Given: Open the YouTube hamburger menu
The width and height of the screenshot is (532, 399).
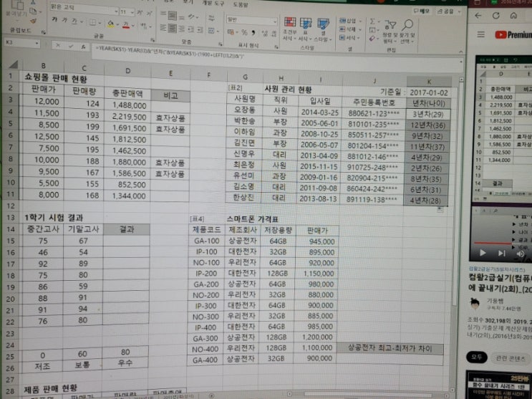Looking at the screenshot, I should (480, 34).
